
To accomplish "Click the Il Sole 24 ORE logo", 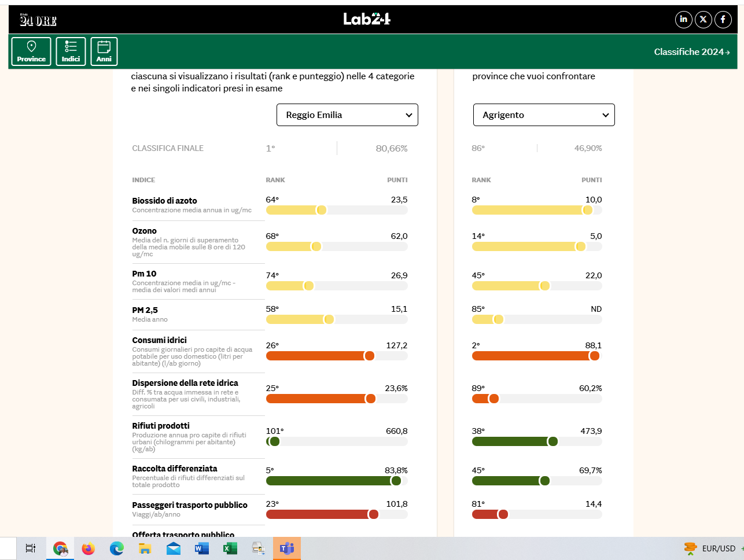I will tap(38, 20).
